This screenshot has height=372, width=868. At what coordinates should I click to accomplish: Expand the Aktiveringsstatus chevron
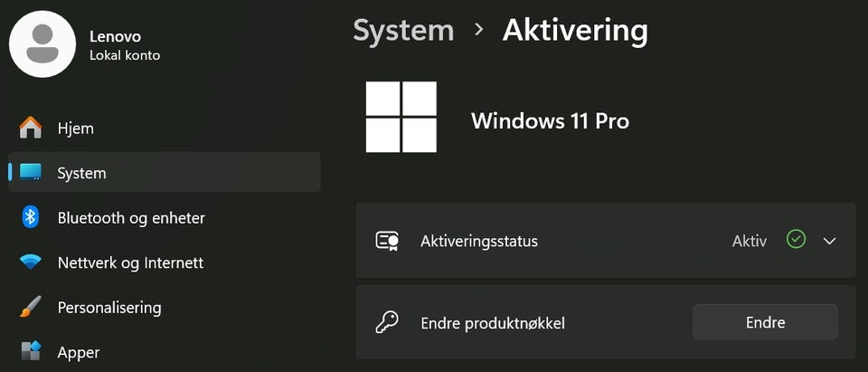click(830, 241)
